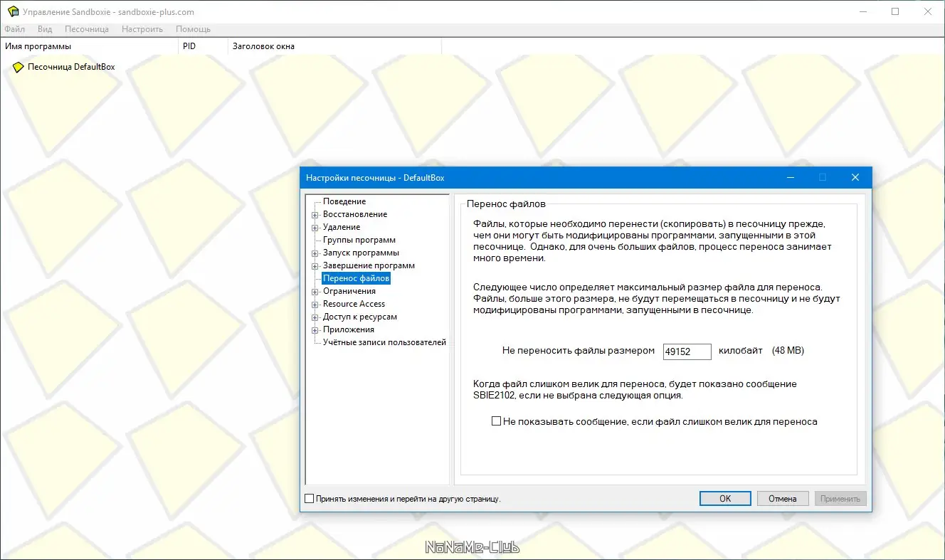Image resolution: width=945 pixels, height=560 pixels.
Task: Sort by the PID column header
Action: pyautogui.click(x=203, y=46)
